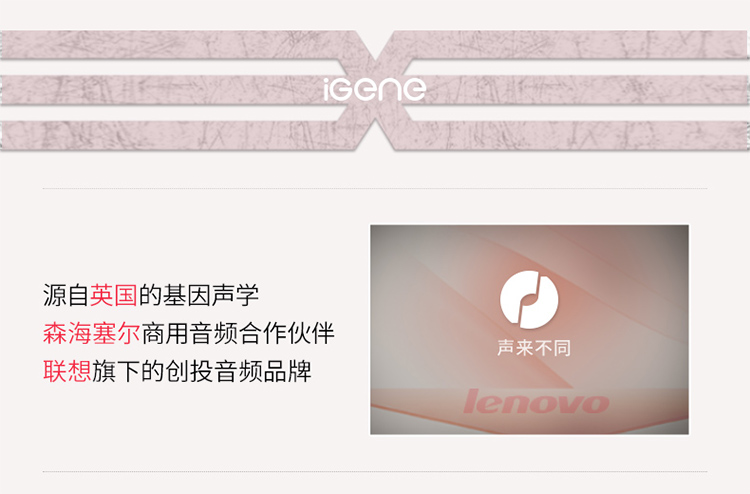Click the 声来不同 slogan text

[x=534, y=348]
